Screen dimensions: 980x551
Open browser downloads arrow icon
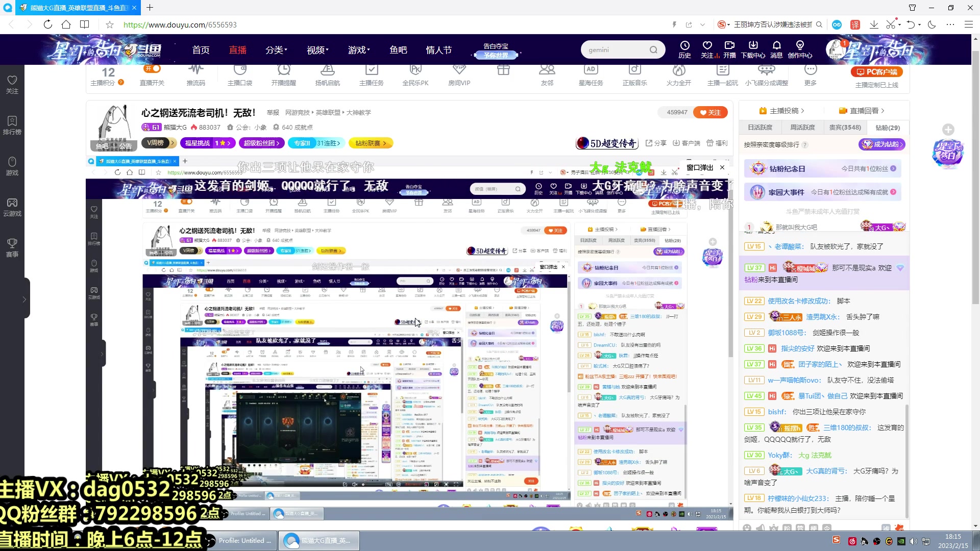(874, 24)
